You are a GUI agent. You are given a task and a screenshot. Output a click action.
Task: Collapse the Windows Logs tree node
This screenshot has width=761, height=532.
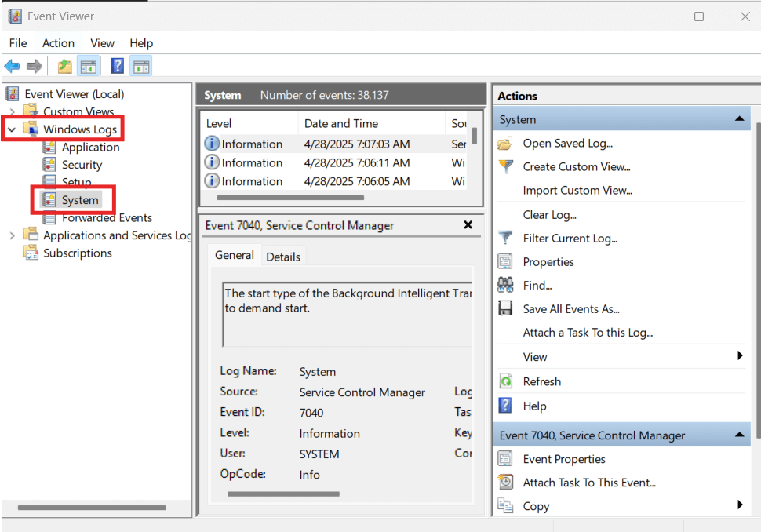tap(12, 128)
